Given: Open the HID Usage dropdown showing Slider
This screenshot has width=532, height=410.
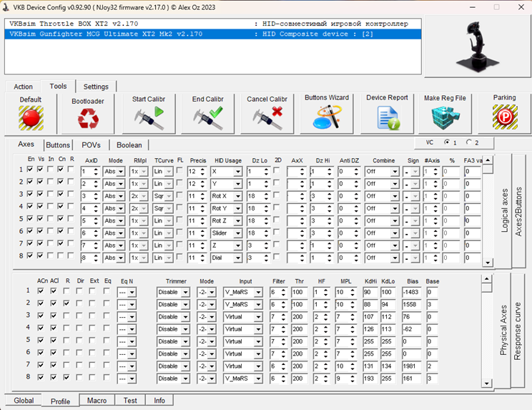Looking at the screenshot, I should [227, 233].
